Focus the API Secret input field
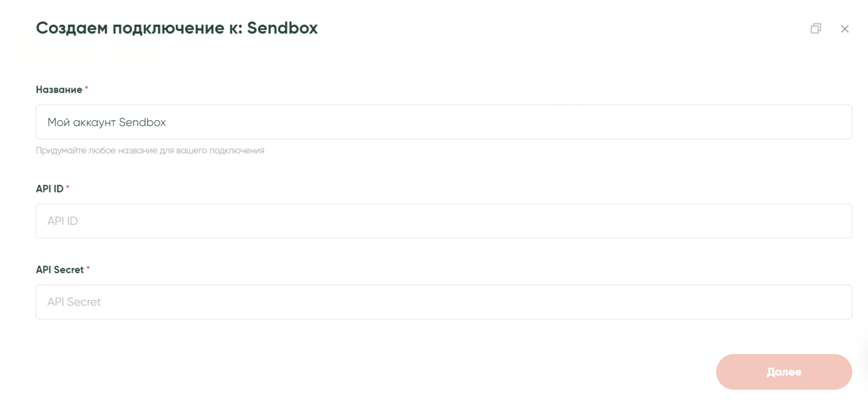The width and height of the screenshot is (868, 405). (444, 302)
